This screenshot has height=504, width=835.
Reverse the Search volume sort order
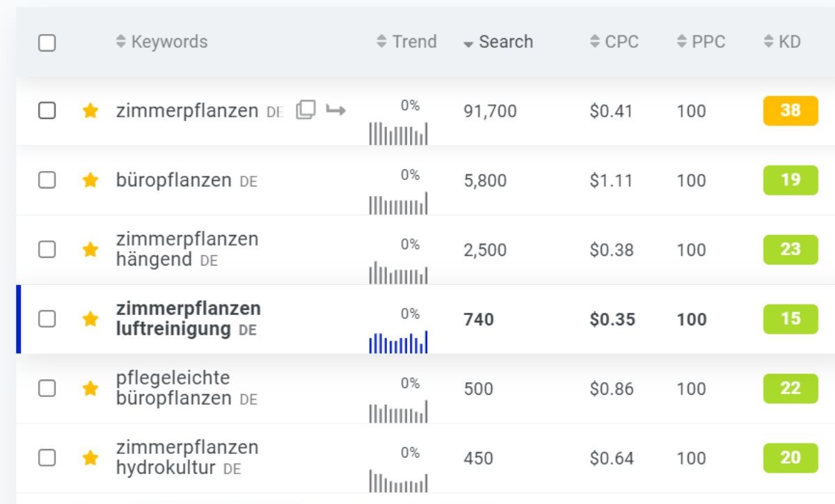pyautogui.click(x=498, y=42)
